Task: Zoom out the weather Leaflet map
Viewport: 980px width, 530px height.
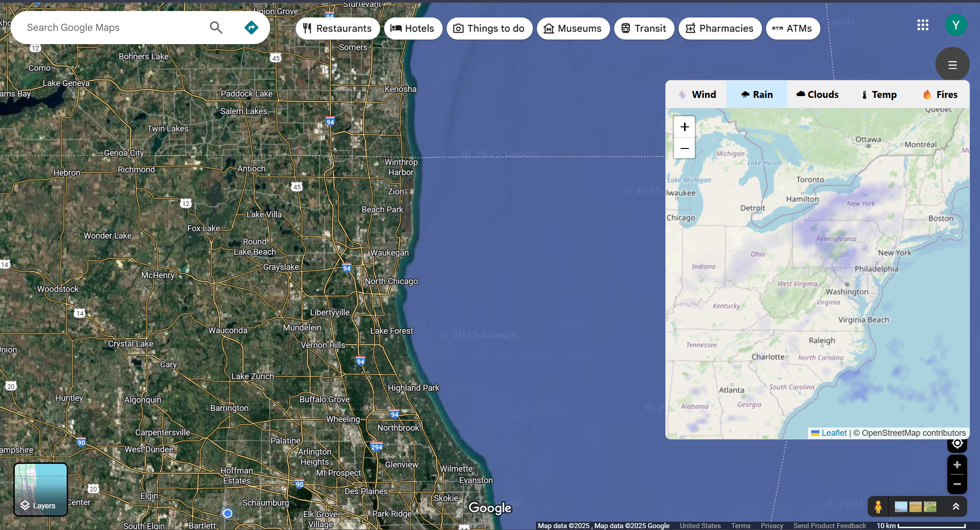Action: pos(685,148)
